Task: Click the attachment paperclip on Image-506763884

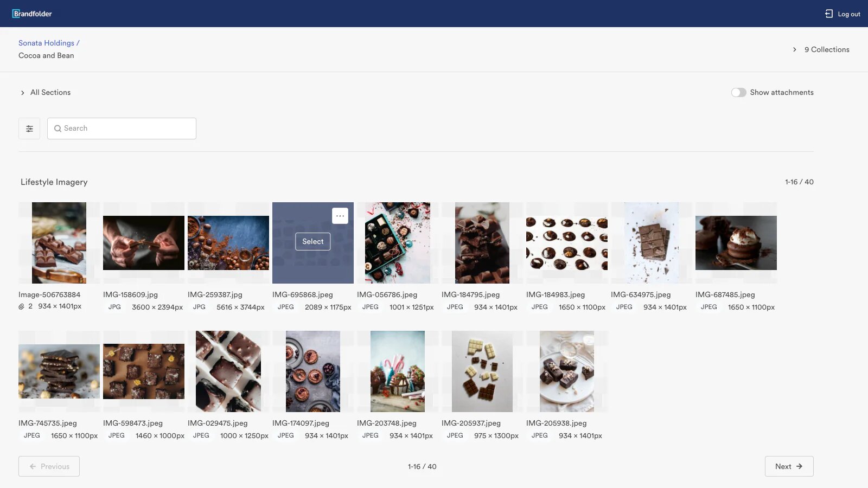Action: click(21, 306)
